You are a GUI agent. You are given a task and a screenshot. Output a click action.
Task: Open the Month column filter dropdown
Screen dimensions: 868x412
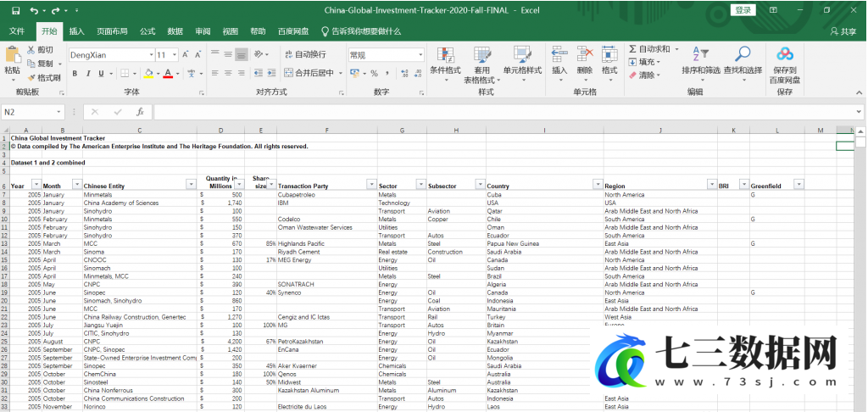[77, 185]
